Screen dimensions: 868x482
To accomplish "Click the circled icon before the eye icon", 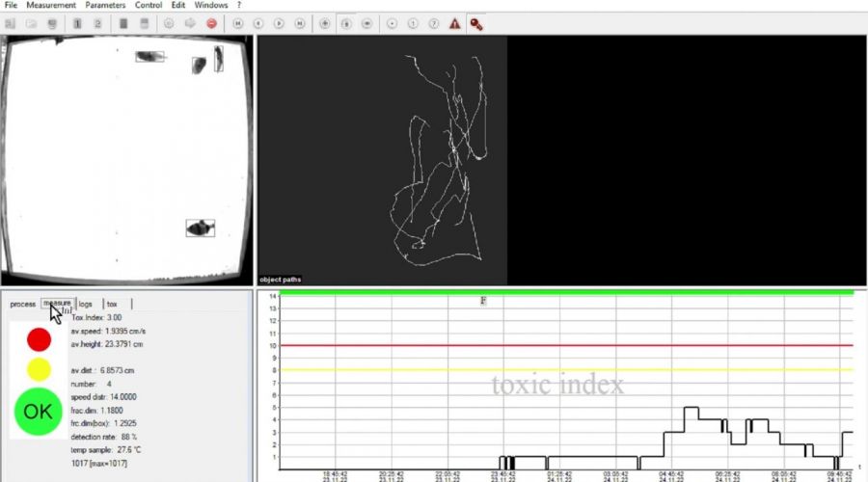I will pos(346,24).
